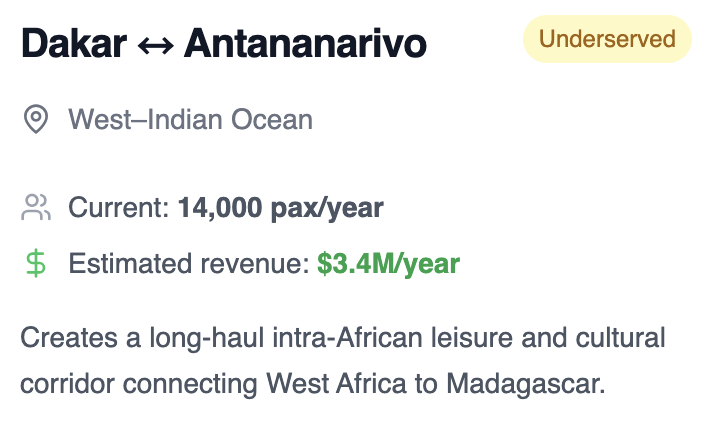This screenshot has height=422, width=706.
Task: Click the West–Indian Ocean region label
Action: point(190,120)
